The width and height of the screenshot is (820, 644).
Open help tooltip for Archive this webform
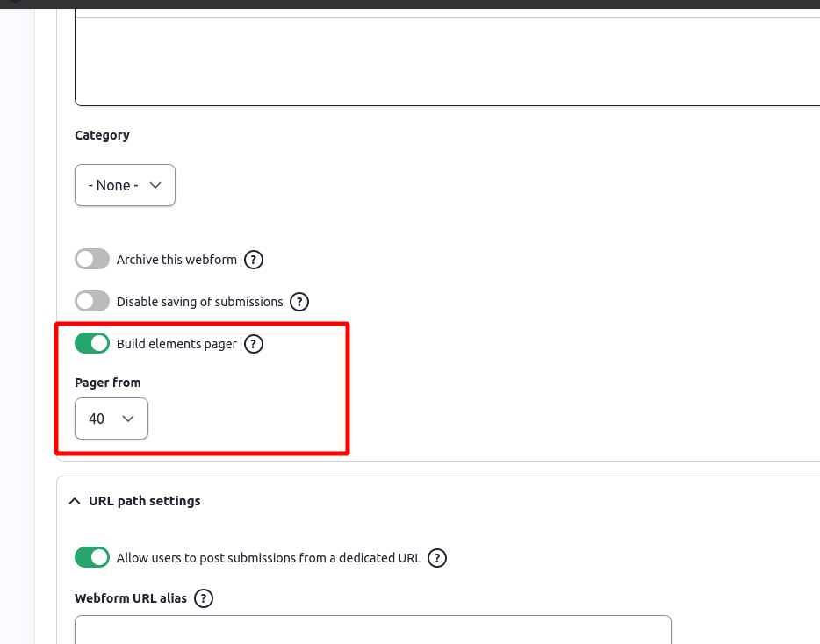pyautogui.click(x=253, y=259)
